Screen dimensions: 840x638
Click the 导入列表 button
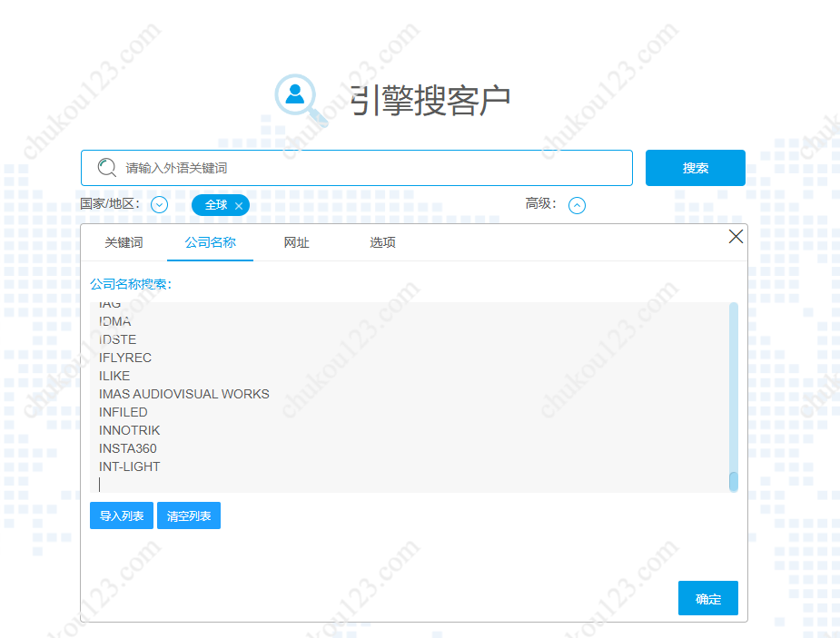tap(122, 515)
